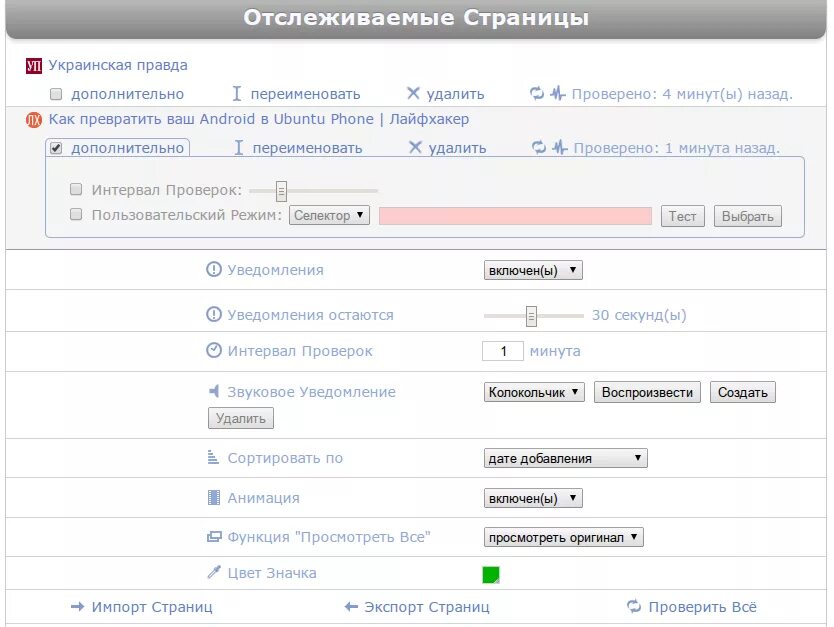Open the Селектор dropdown
Screen dimensions: 834x627
pos(329,215)
